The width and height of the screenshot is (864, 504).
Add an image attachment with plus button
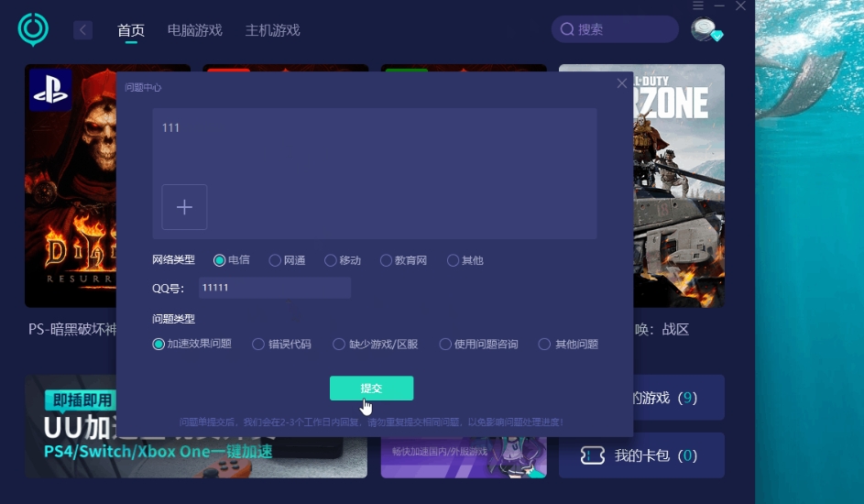pos(184,207)
